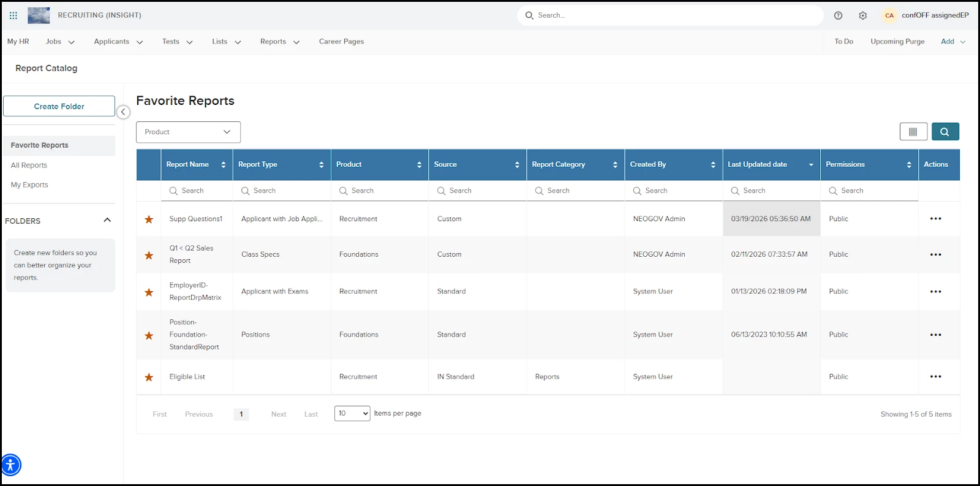Unfavorite the Eligible List star
Screen dimensions: 980x486
[x=149, y=378]
